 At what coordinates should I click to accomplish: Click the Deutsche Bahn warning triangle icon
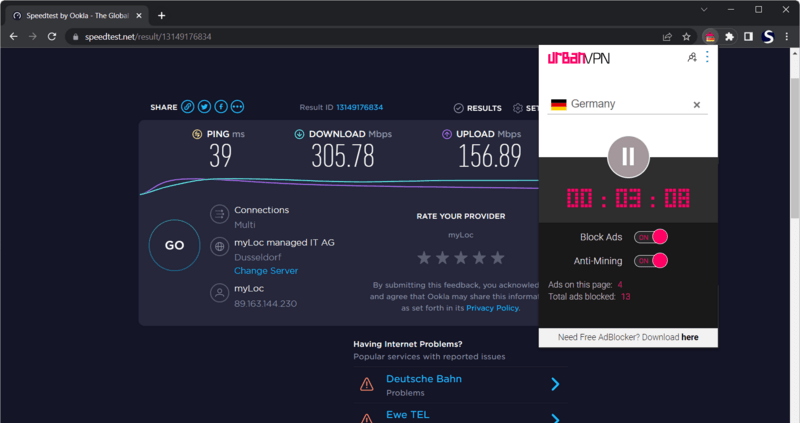click(366, 384)
